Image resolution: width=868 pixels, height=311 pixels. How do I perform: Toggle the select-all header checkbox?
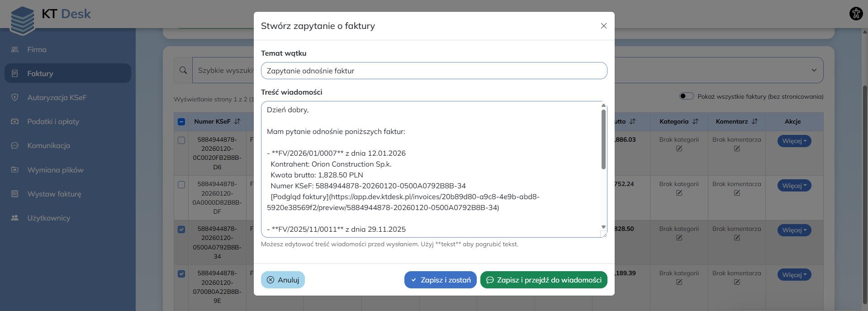pos(181,121)
